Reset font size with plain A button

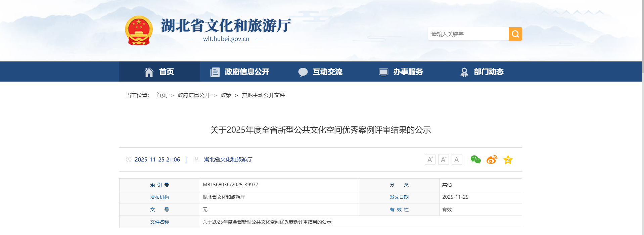457,159
